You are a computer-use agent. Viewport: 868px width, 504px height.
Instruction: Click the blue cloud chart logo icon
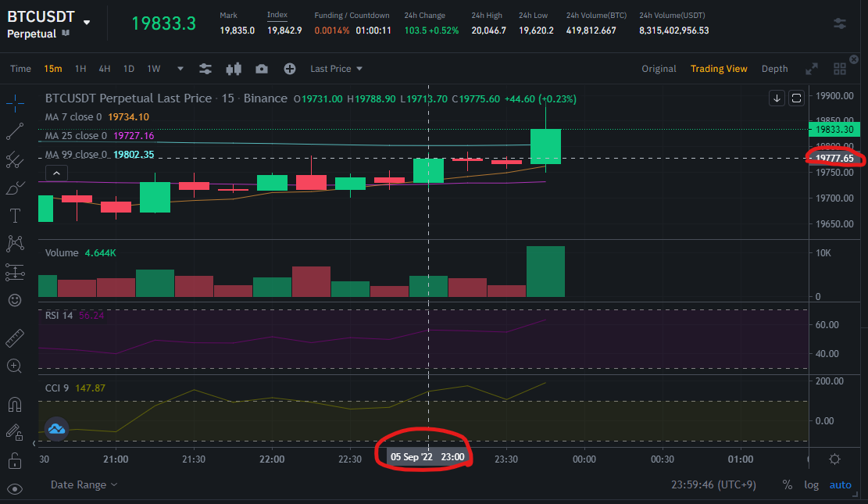pyautogui.click(x=56, y=429)
